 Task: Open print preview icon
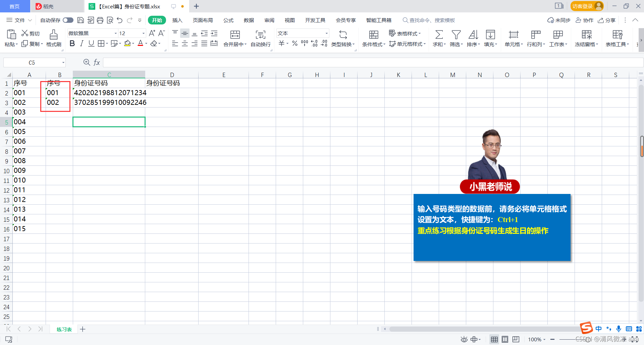(x=110, y=20)
